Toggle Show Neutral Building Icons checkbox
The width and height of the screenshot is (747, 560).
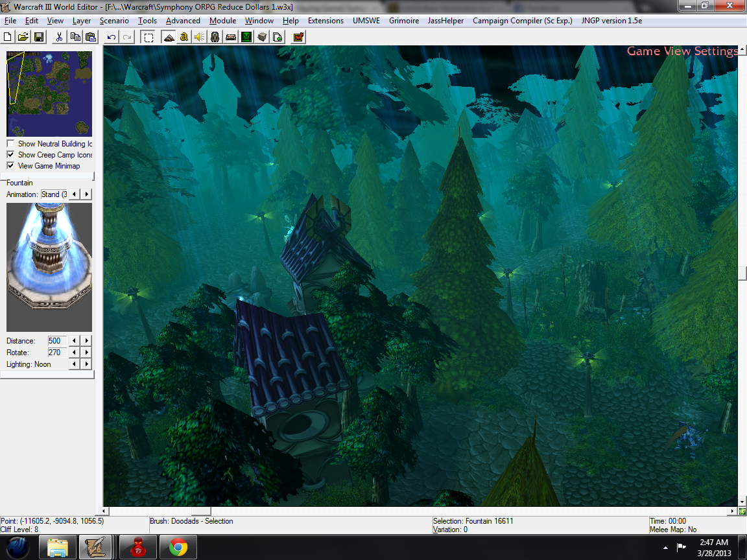(x=10, y=143)
